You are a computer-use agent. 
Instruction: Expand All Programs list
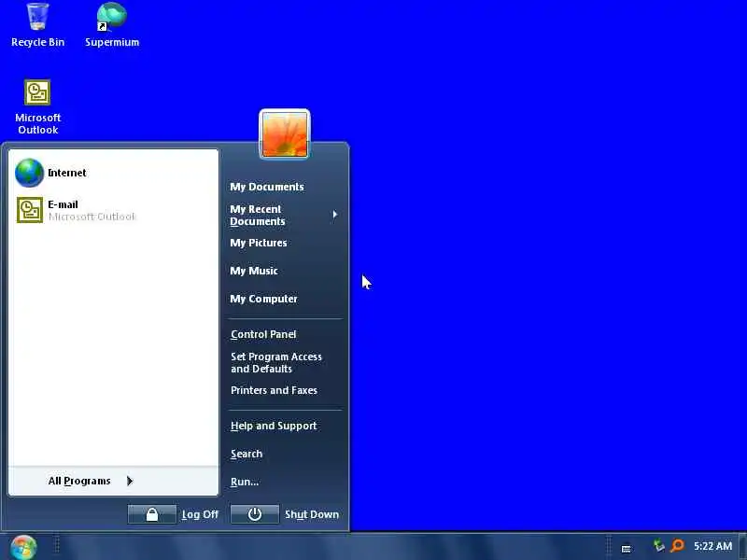[113, 481]
